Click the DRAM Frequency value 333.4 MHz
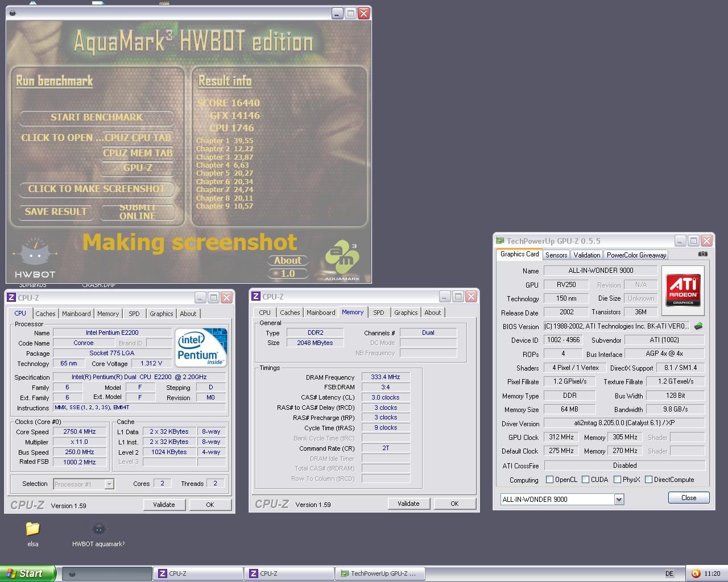This screenshot has height=582, width=728. point(386,377)
